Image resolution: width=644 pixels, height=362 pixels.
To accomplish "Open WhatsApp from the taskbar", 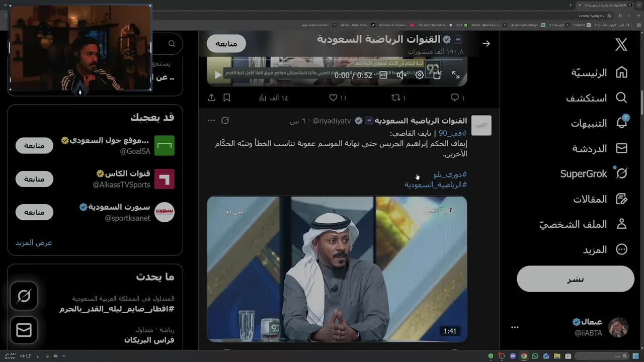I will (535, 356).
